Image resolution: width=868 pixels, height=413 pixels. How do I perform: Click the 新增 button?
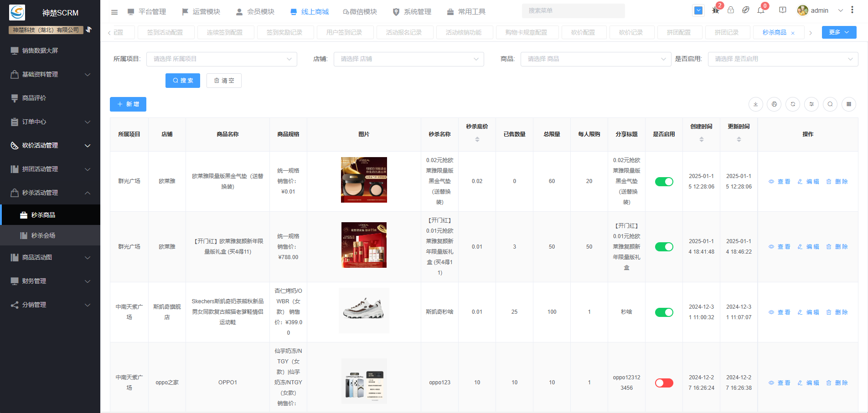coord(128,104)
